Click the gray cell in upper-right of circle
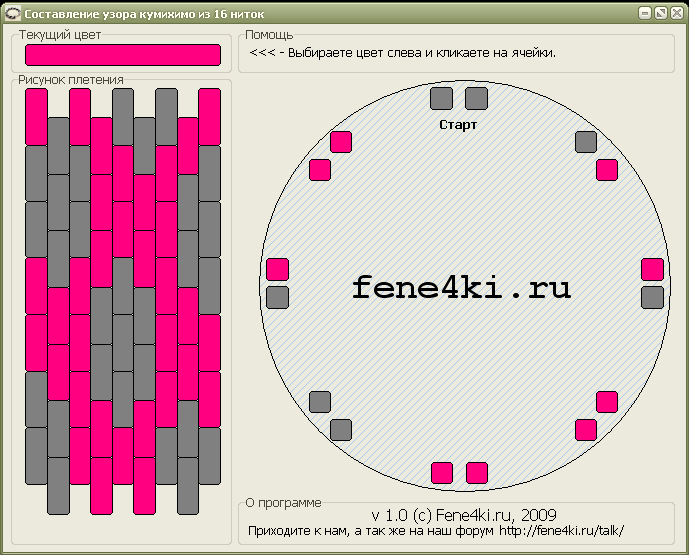The width and height of the screenshot is (689, 555). click(x=586, y=142)
